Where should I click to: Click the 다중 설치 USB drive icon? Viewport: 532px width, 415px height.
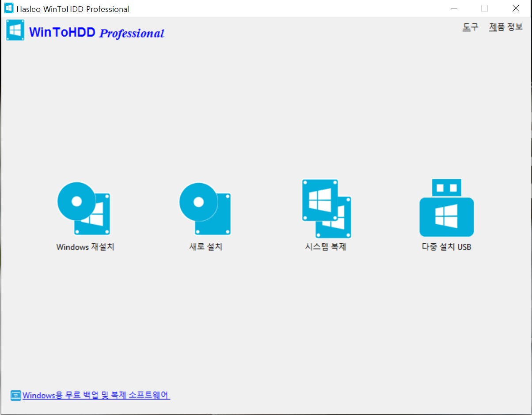pyautogui.click(x=446, y=207)
